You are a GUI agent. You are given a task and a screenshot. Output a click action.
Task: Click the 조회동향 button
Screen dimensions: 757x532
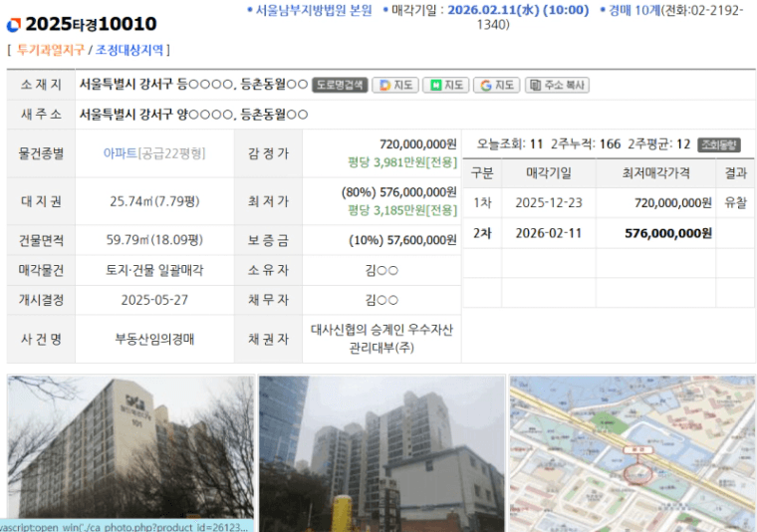[x=719, y=144]
